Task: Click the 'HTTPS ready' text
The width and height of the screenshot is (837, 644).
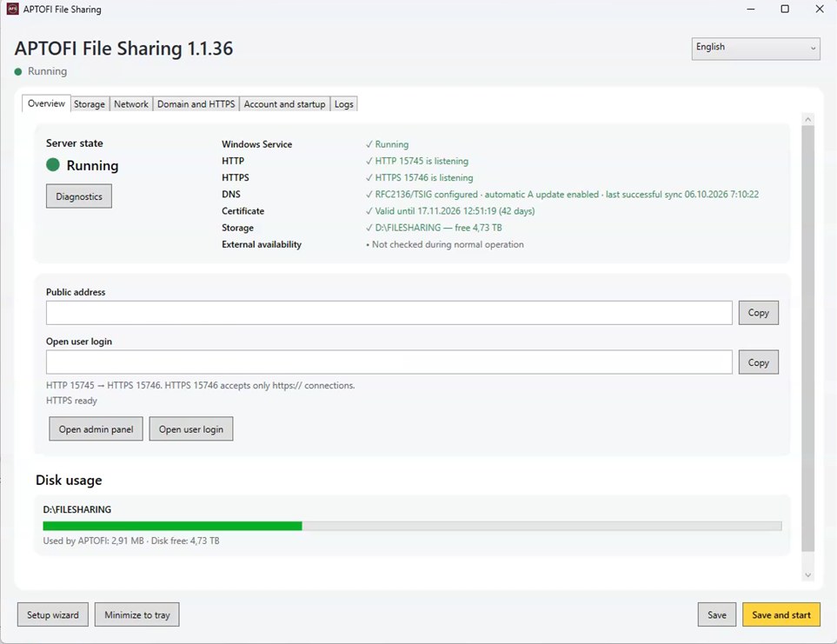Action: 71,401
